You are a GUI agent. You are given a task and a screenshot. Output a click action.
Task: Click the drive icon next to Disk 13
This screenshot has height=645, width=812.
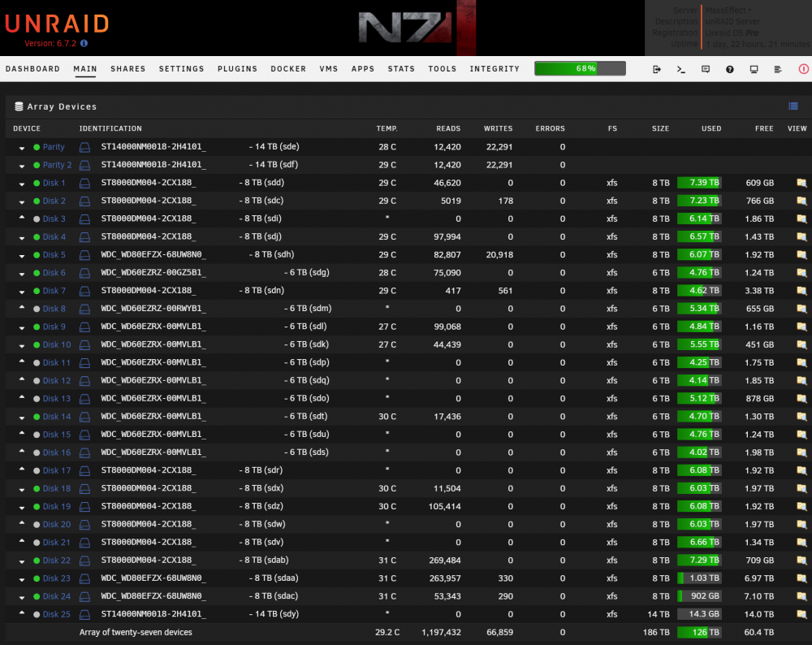[x=85, y=399]
